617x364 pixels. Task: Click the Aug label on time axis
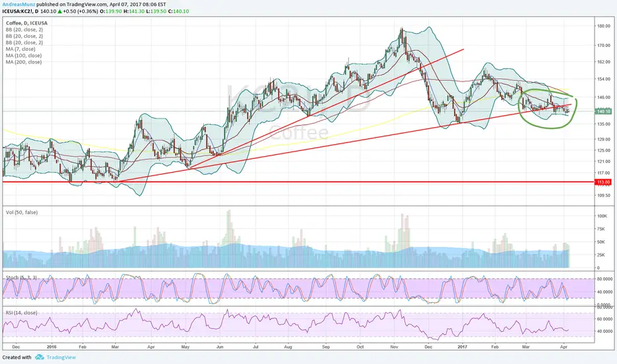288,347
